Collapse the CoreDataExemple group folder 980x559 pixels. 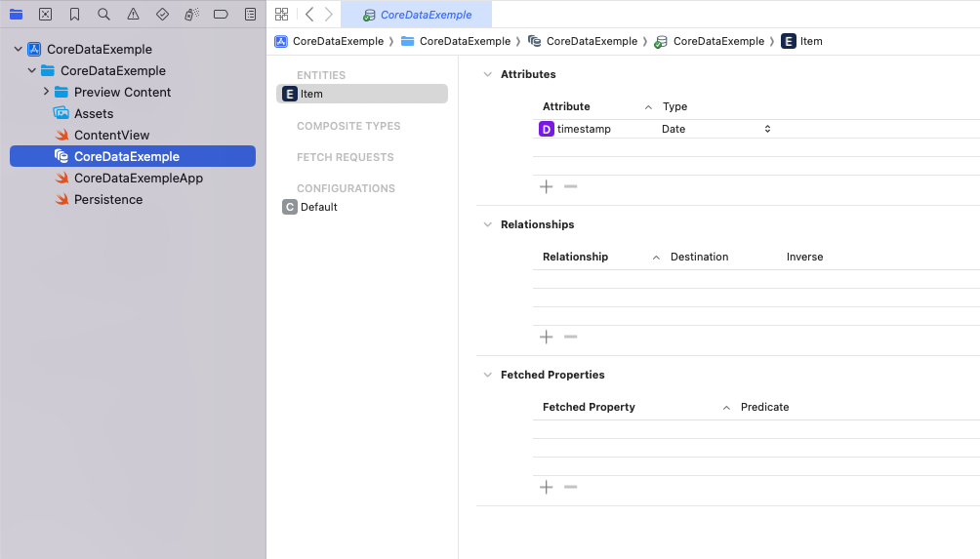pos(32,70)
